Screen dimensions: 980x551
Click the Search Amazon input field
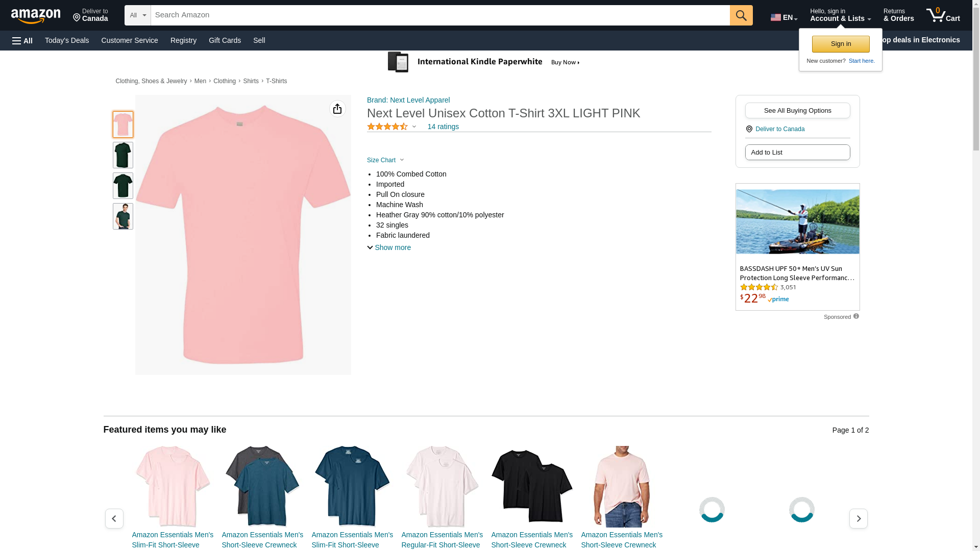pyautogui.click(x=440, y=15)
